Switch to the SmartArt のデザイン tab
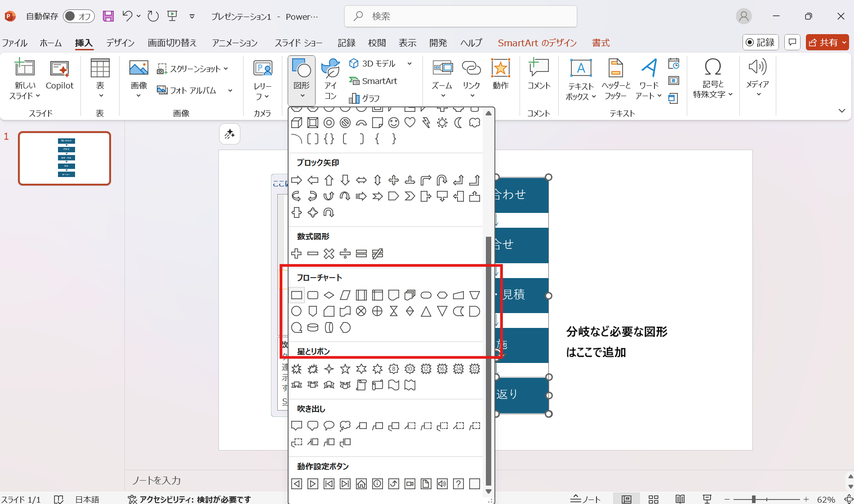Screen dimensions: 854x504 [x=537, y=43]
